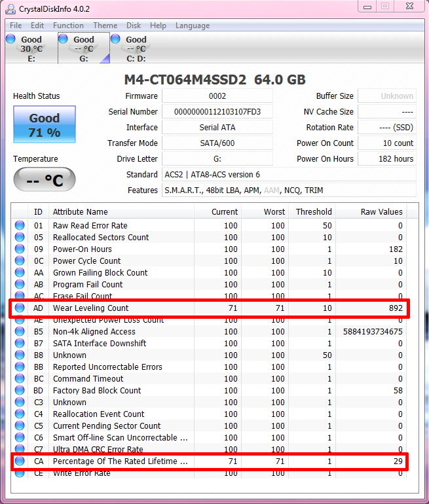Screen dimensions: 429x504
Task: Select the SATA Interface Downshift text
Action: pos(100,343)
